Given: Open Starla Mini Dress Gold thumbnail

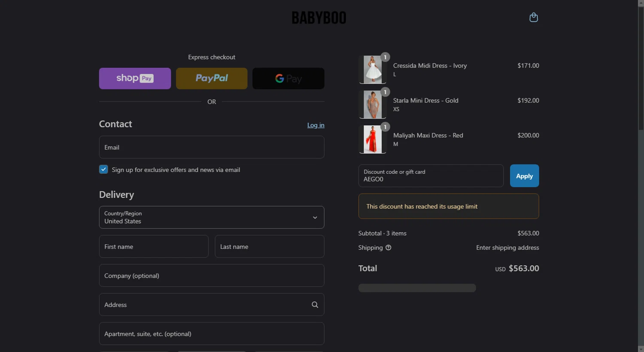Looking at the screenshot, I should click(372, 104).
